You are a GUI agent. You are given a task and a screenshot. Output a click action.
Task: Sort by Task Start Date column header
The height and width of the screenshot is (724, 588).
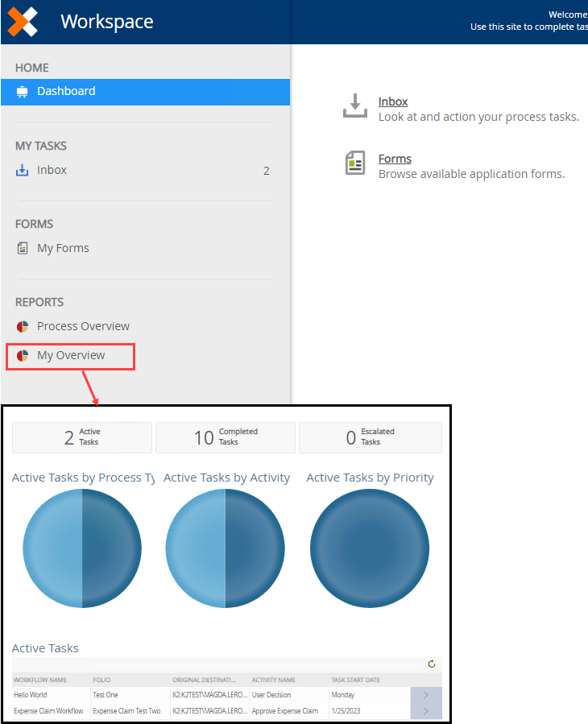point(356,680)
